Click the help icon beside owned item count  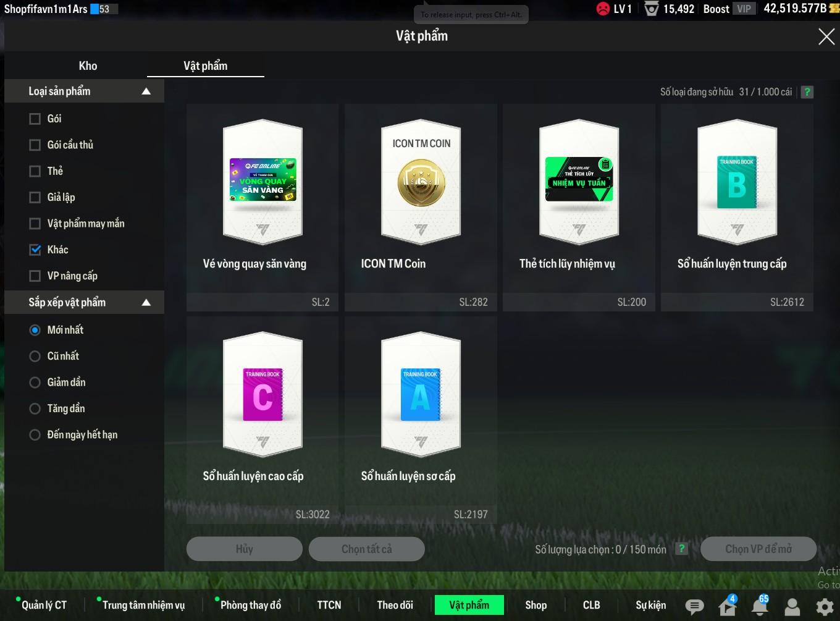coord(807,92)
